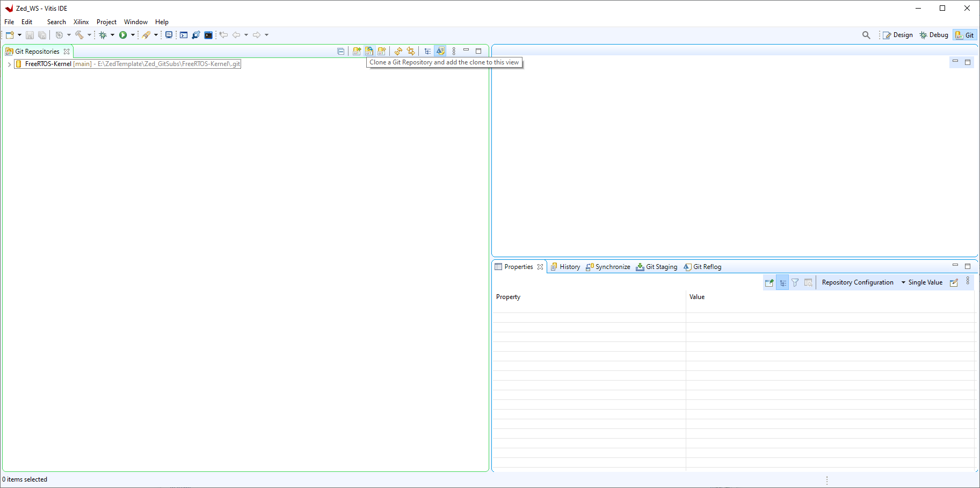The width and height of the screenshot is (980, 488).
Task: Click the Forward navigation arrow
Action: pos(257,35)
